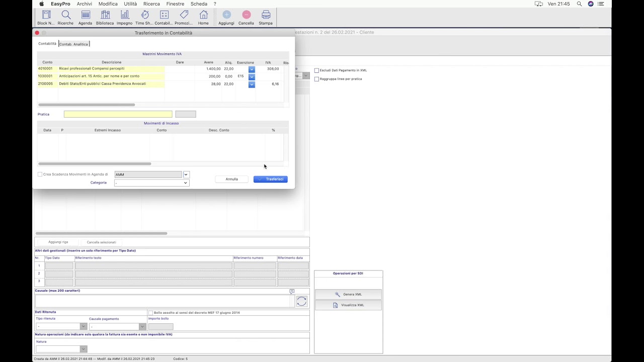Click the Genera XML button

348,294
